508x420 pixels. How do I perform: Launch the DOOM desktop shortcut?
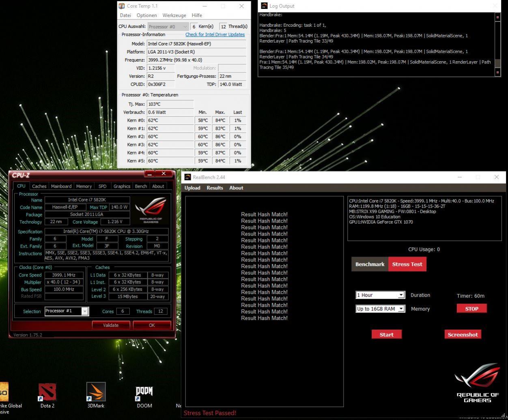[x=144, y=395]
